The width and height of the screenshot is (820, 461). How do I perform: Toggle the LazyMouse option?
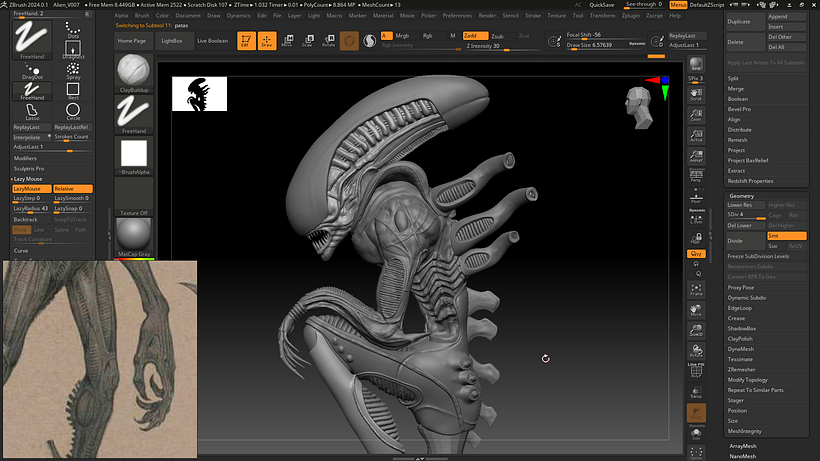pos(32,189)
